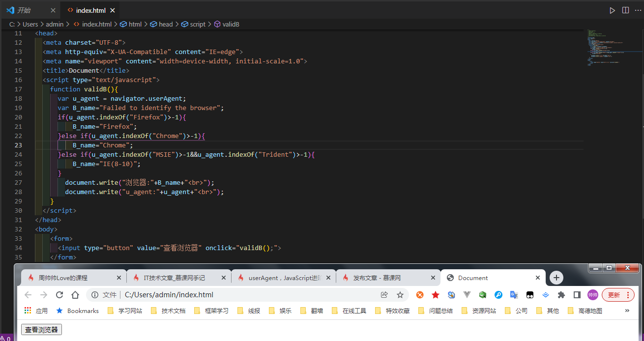
Task: Click the <title> tag text Document
Action: [84, 70]
